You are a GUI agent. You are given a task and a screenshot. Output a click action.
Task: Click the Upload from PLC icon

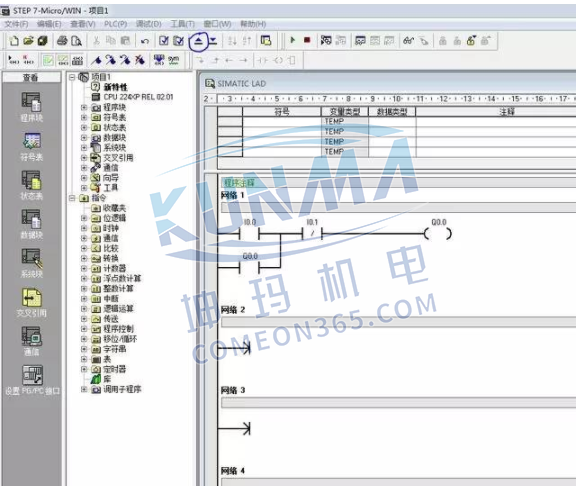[213, 41]
